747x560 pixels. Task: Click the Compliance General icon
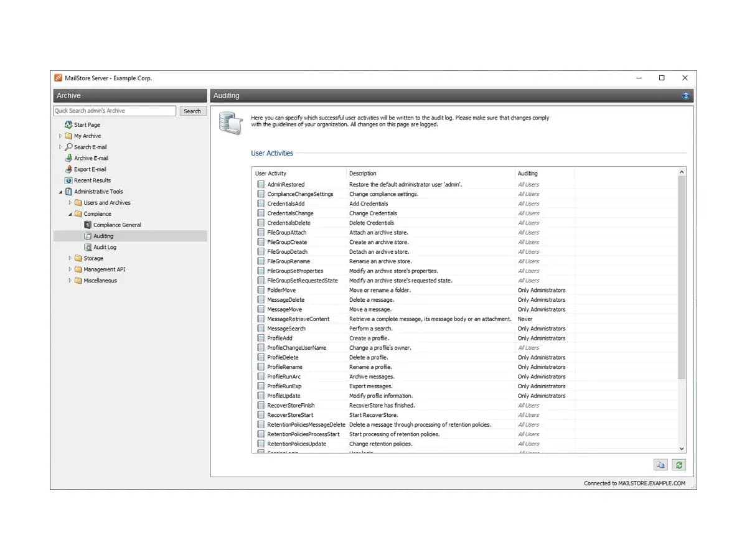88,225
